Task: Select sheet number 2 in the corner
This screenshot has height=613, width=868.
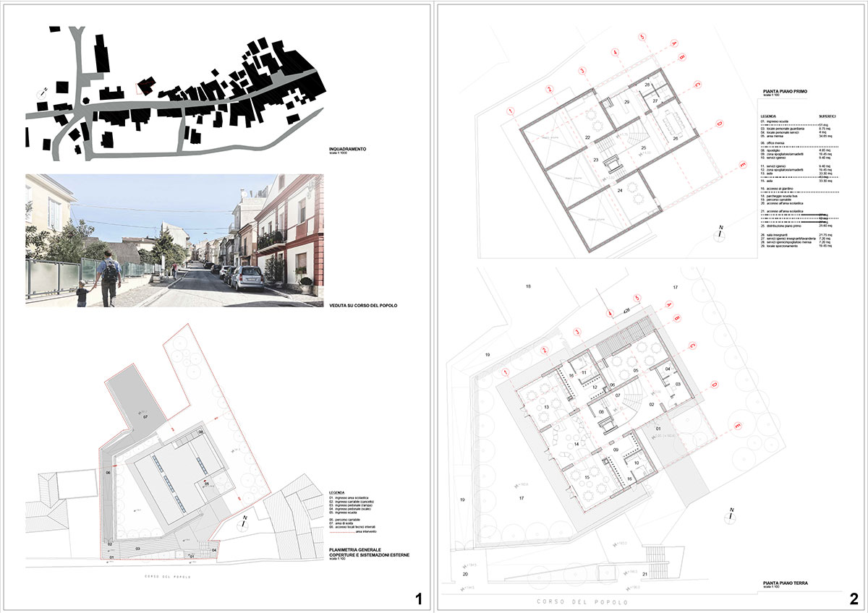Action: [x=854, y=598]
